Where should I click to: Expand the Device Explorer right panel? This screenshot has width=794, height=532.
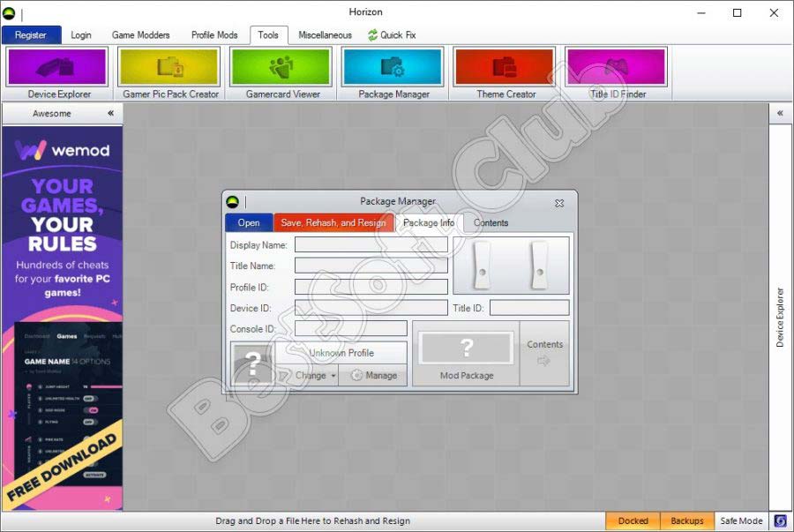tap(780, 114)
